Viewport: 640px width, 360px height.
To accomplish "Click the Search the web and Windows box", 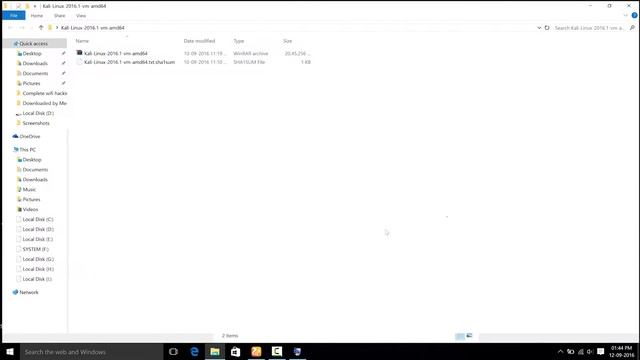I will click(x=91, y=351).
